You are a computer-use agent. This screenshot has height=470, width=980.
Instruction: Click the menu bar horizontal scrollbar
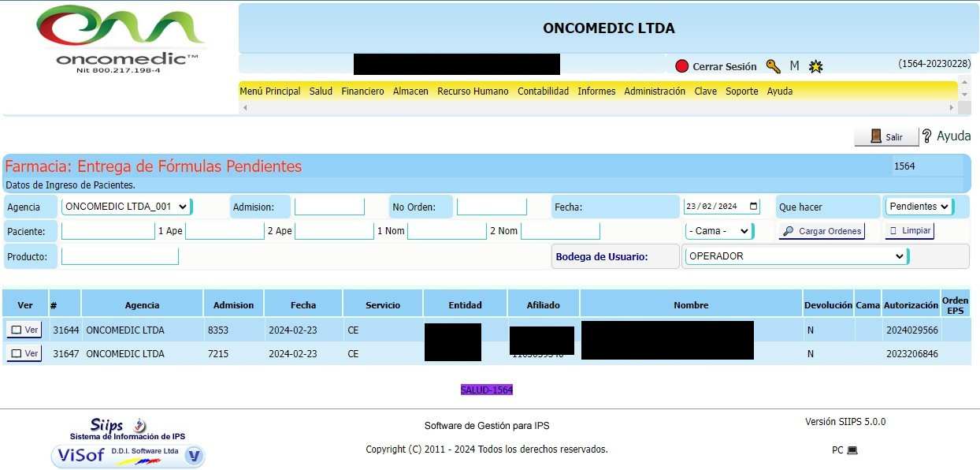click(599, 106)
